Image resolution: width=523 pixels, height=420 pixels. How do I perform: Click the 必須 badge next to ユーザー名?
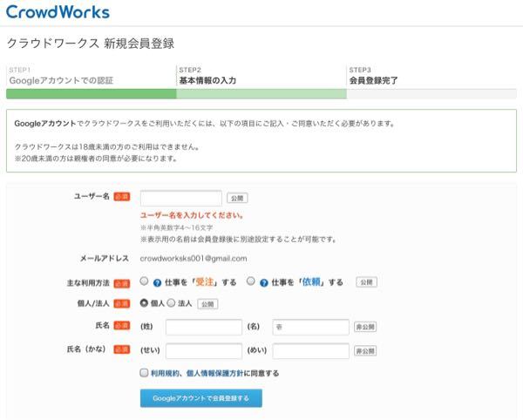[122, 197]
